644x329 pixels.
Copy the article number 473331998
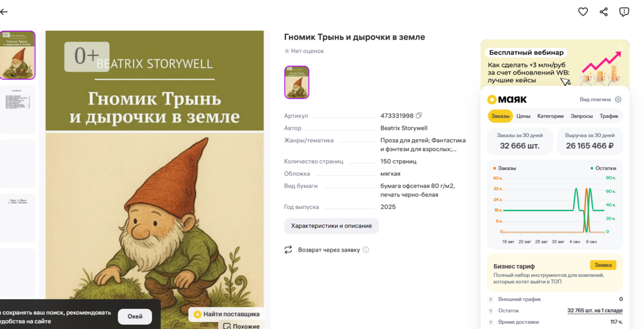pyautogui.click(x=419, y=116)
